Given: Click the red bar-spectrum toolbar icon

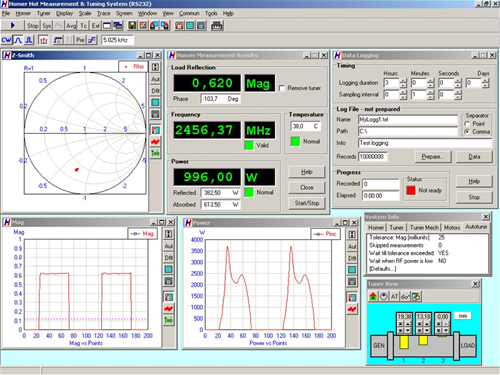Looking at the screenshot, I should click(x=43, y=40).
